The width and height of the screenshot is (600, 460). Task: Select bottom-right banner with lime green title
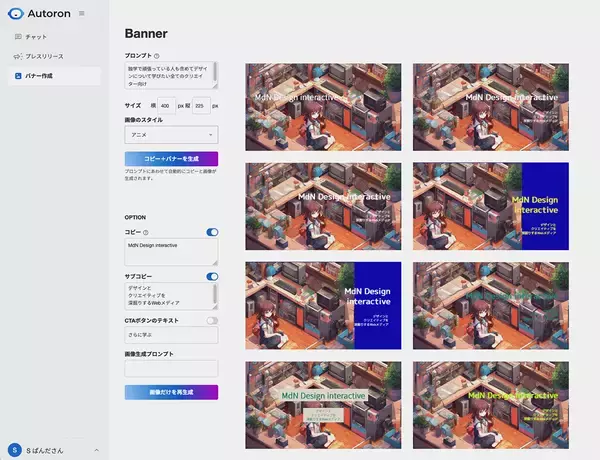click(491, 405)
